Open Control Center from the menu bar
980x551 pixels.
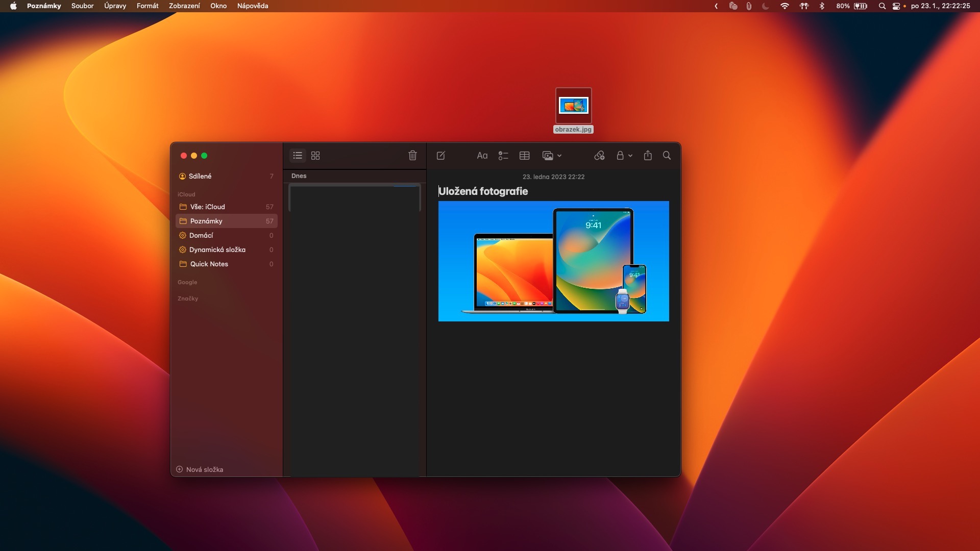[896, 6]
